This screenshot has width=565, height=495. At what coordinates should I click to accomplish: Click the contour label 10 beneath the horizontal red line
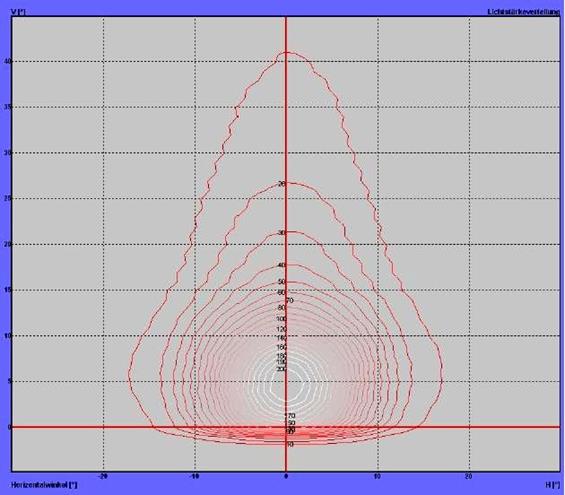coord(290,445)
